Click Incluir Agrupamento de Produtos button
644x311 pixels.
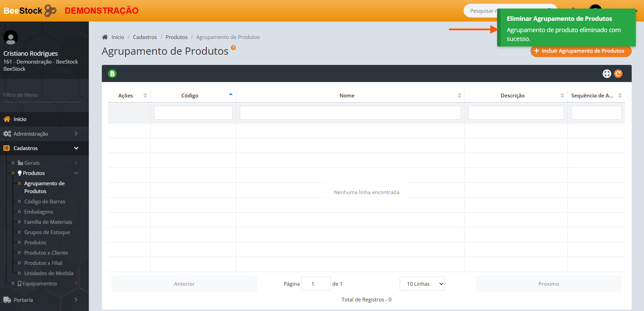tap(581, 51)
